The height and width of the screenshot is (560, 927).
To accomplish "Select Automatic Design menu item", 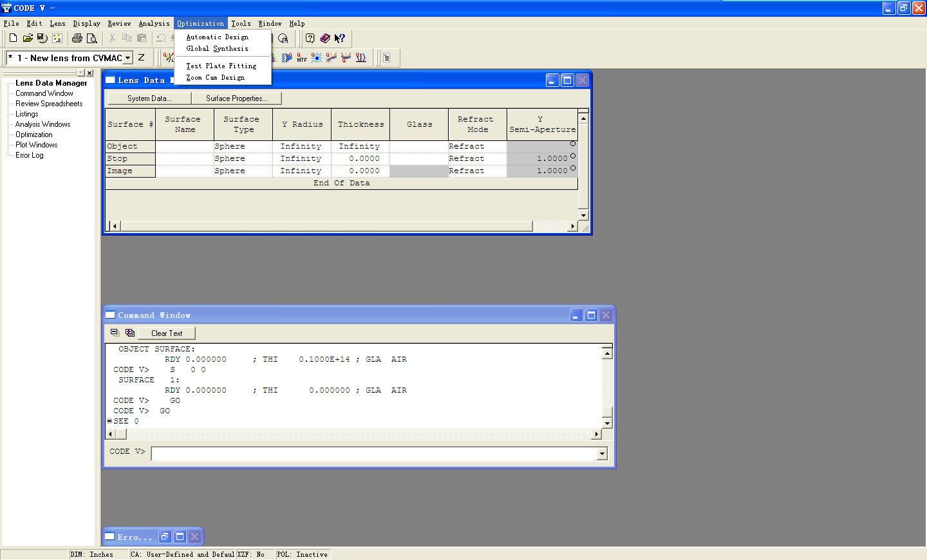I will point(217,37).
